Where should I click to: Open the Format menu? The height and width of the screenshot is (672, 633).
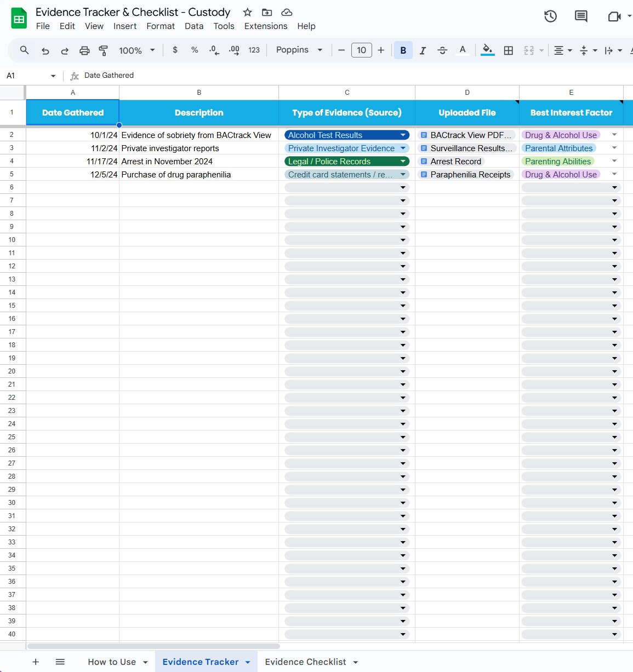[161, 26]
